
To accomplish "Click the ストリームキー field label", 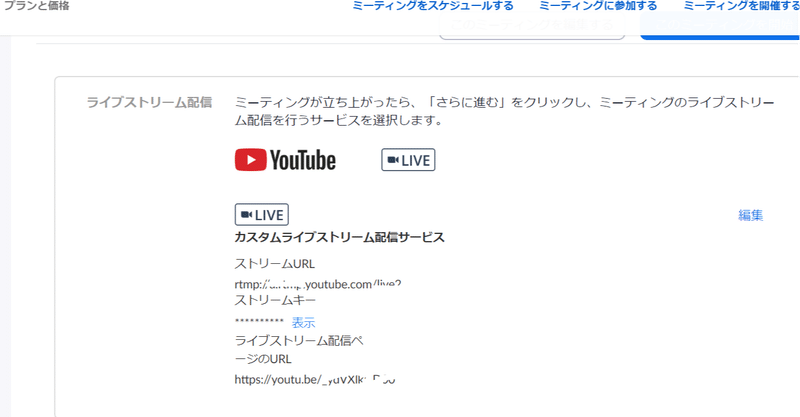I will click(275, 300).
